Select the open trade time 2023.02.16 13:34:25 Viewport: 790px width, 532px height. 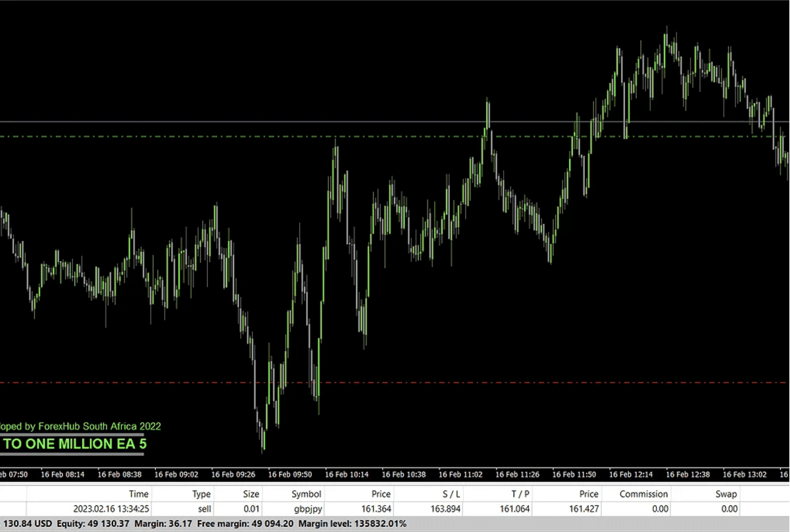(111, 508)
